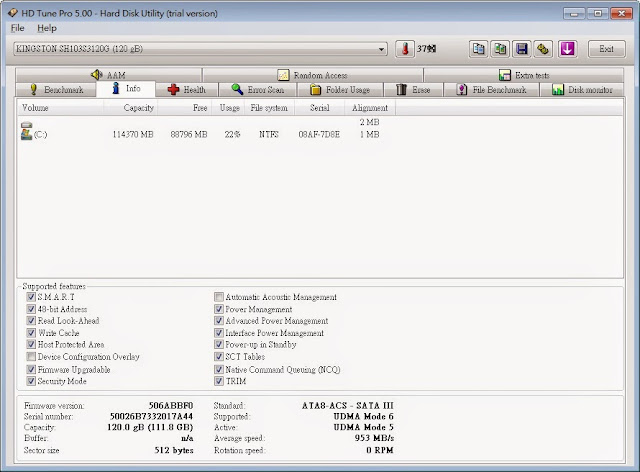Sort by the Usage column header
The width and height of the screenshot is (640, 472).
[228, 108]
